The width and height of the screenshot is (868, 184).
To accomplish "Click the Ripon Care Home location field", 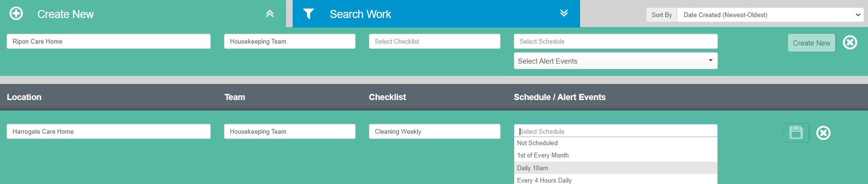I will click(108, 41).
